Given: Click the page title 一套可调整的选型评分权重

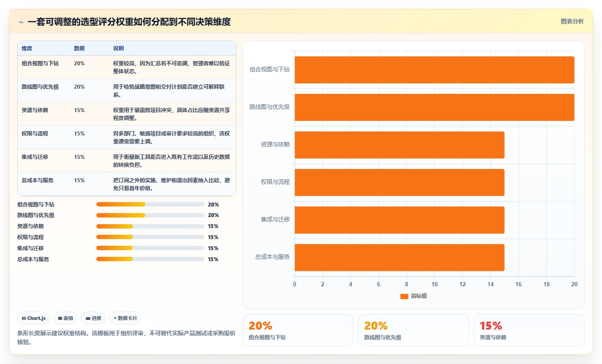Looking at the screenshot, I should click(x=129, y=22).
